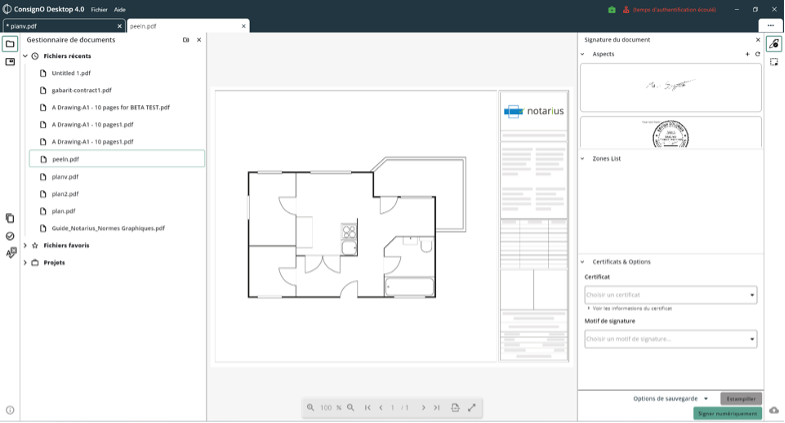Open the Certificat dropdown
The height and width of the screenshot is (423, 785).
point(670,295)
